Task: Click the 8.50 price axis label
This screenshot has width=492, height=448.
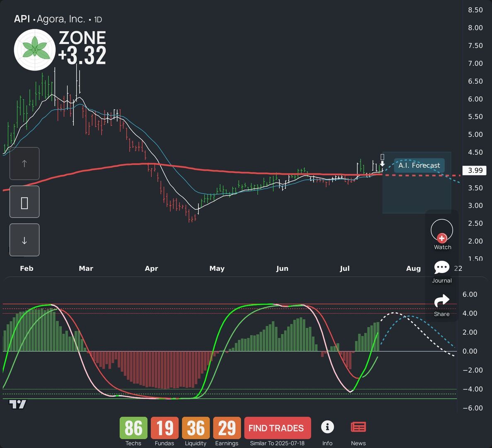Action: tap(475, 10)
